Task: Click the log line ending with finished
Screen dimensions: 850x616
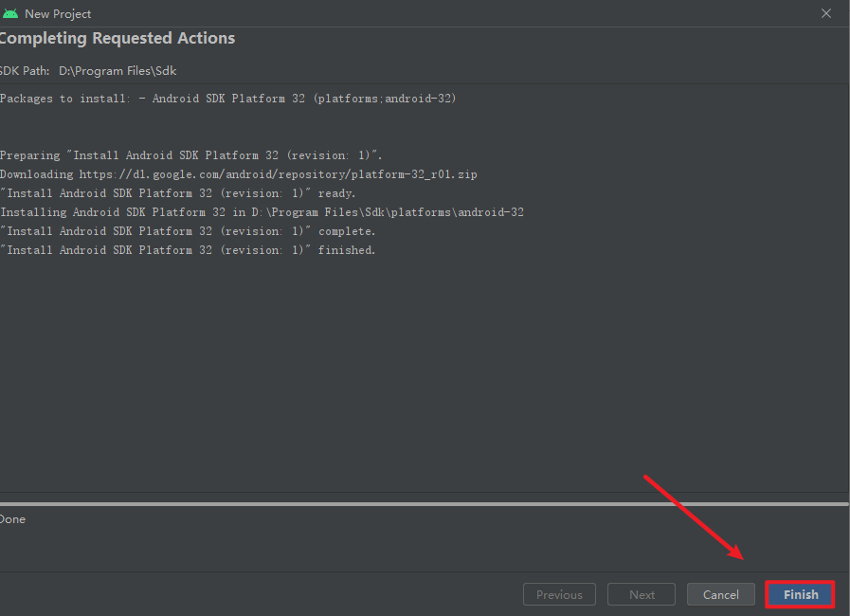Action: point(188,250)
